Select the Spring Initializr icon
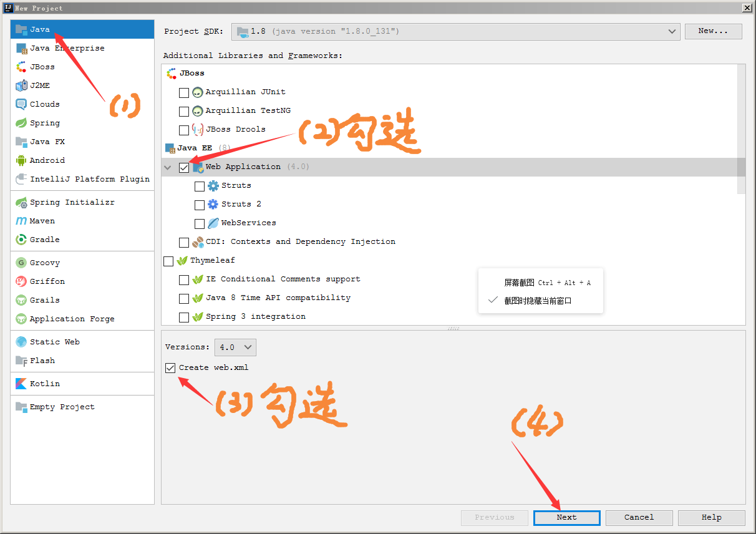756x534 pixels. click(21, 202)
